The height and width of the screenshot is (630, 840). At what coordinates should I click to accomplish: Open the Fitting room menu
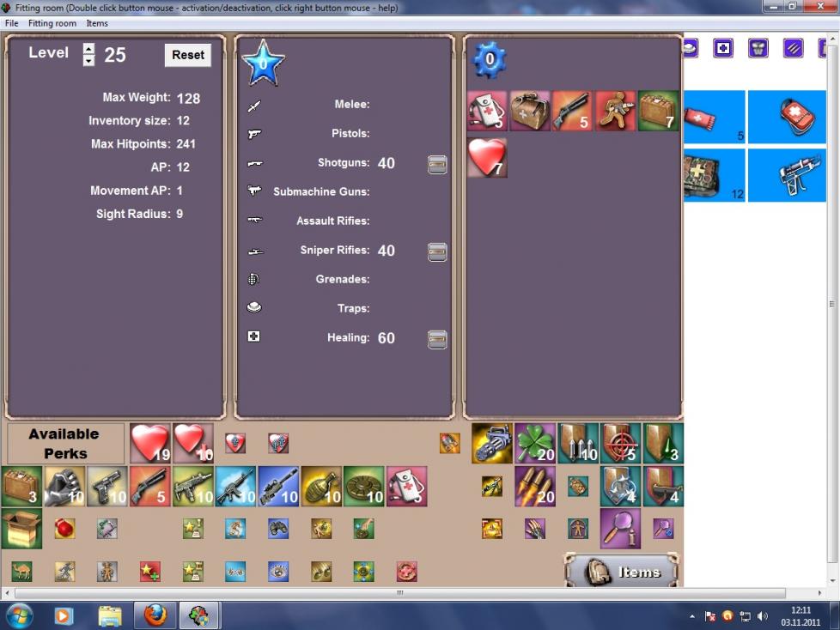[x=52, y=23]
